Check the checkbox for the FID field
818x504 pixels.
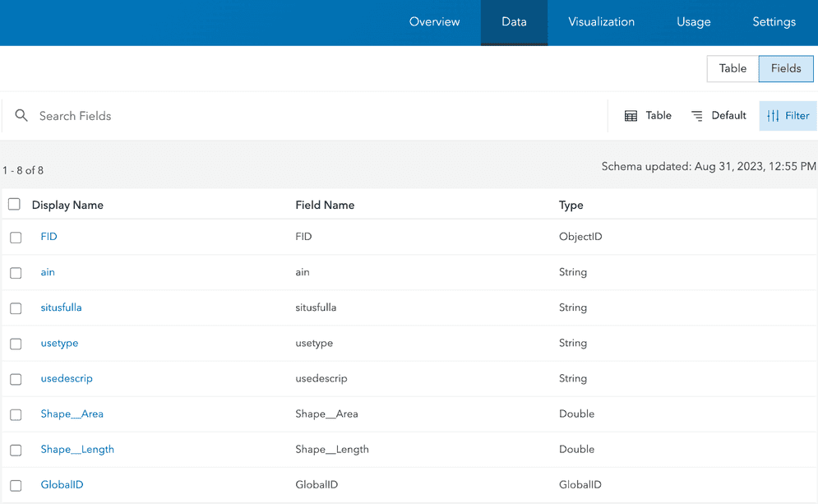click(x=14, y=236)
